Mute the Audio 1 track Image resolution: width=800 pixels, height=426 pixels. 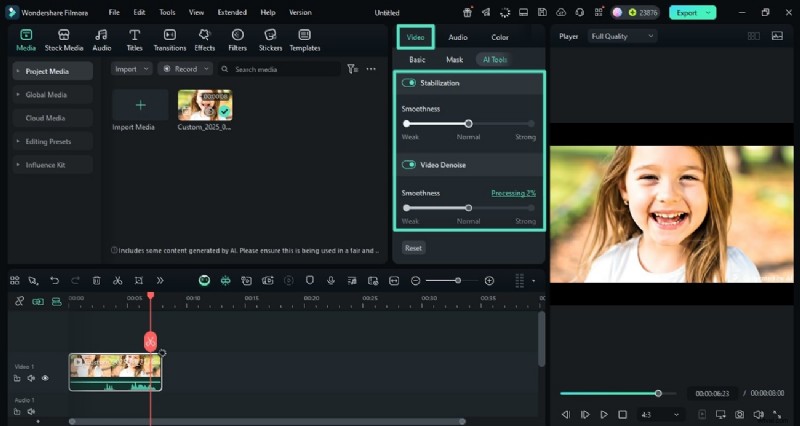point(31,411)
